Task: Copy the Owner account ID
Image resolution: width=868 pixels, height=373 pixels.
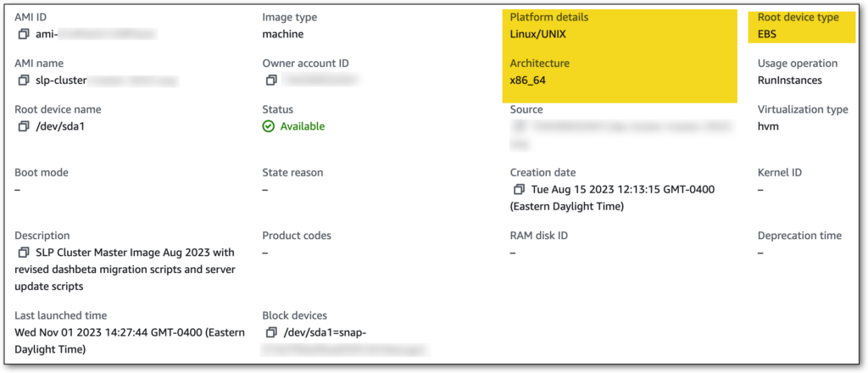Action: click(x=270, y=81)
